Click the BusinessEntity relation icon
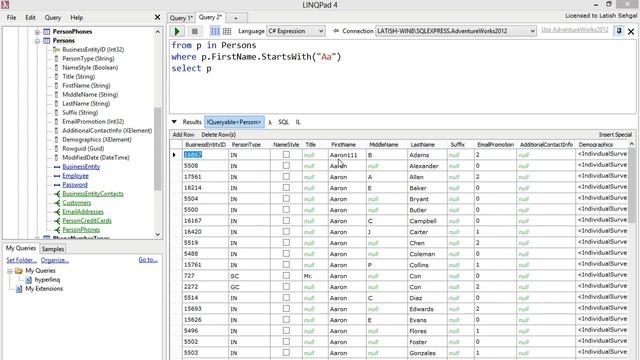The width and height of the screenshot is (640, 360). coord(57,167)
